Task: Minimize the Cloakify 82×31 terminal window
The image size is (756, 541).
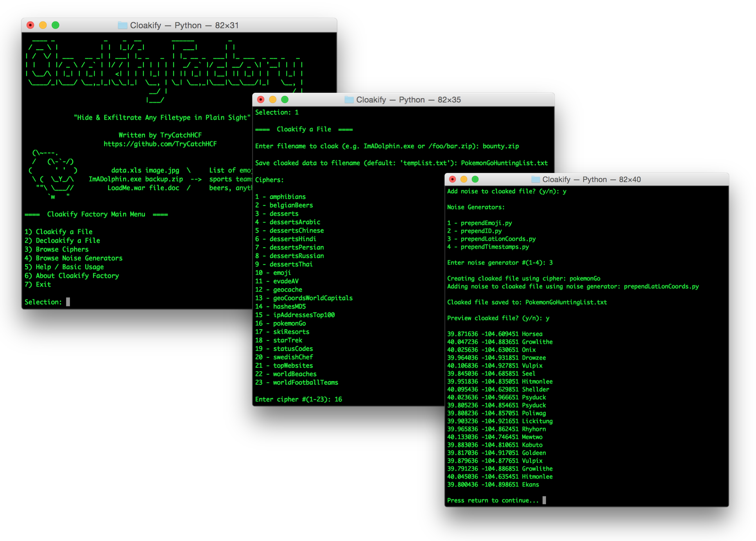Action: 43,25
